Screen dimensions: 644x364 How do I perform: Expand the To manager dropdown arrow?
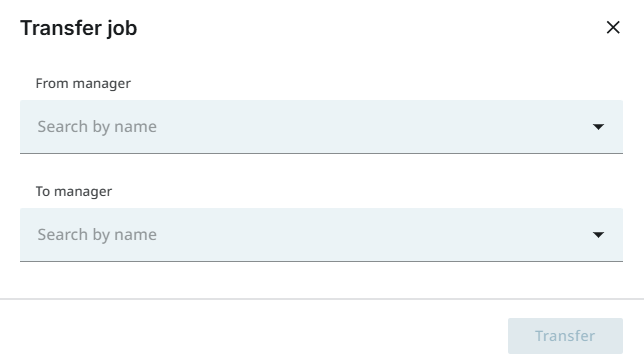click(x=598, y=235)
